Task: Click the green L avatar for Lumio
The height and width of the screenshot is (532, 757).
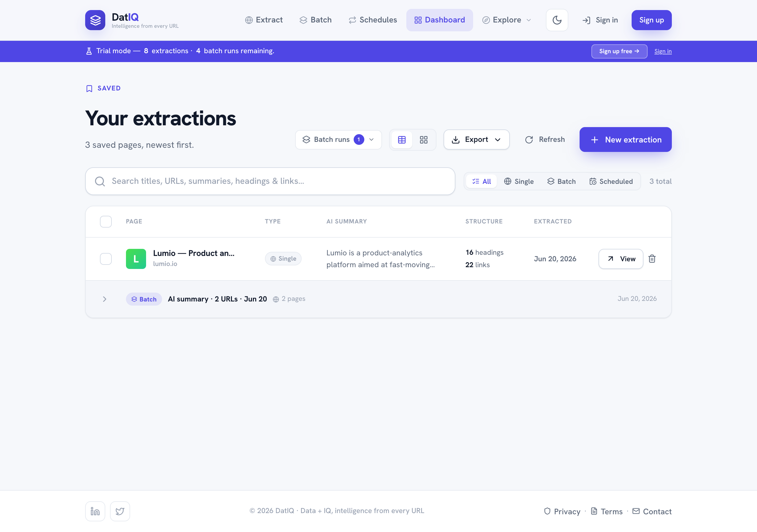Action: tap(136, 259)
